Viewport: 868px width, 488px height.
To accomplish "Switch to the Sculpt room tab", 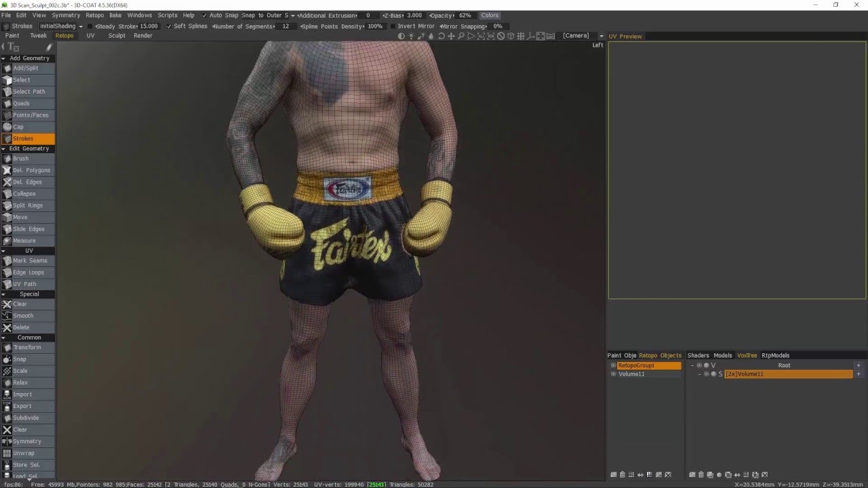I will tap(117, 36).
